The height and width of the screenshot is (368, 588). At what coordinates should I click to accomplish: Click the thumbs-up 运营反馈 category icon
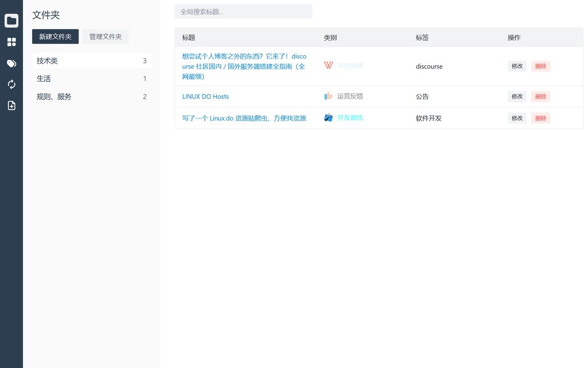coord(328,96)
